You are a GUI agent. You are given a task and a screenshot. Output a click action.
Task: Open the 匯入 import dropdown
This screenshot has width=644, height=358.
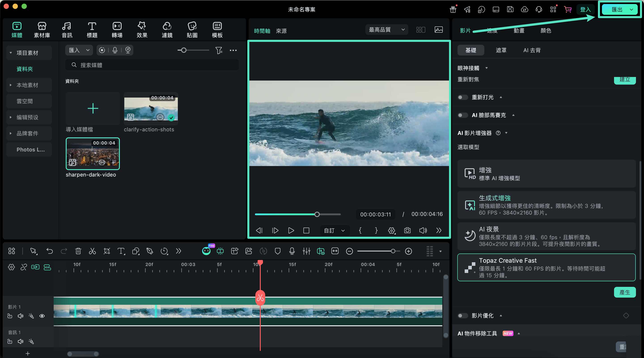(79, 50)
